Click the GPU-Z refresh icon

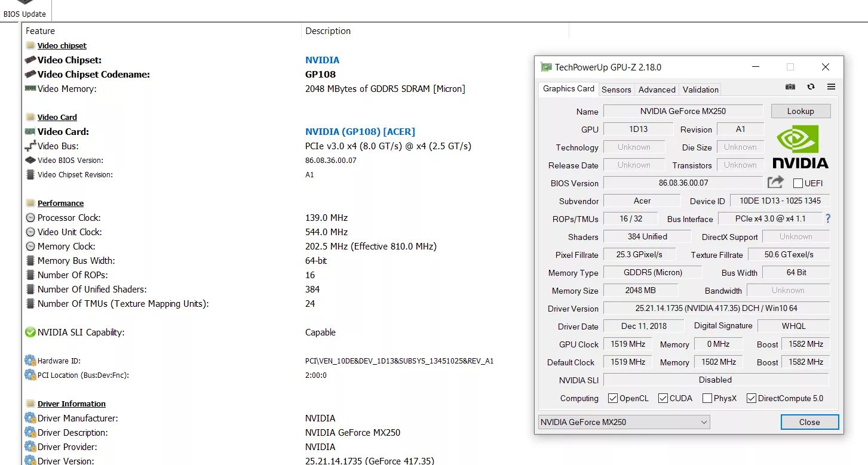811,87
